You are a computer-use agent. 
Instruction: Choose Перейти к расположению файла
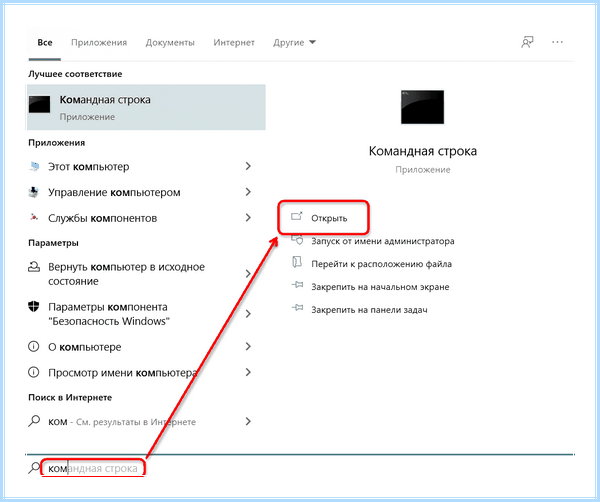tap(381, 264)
